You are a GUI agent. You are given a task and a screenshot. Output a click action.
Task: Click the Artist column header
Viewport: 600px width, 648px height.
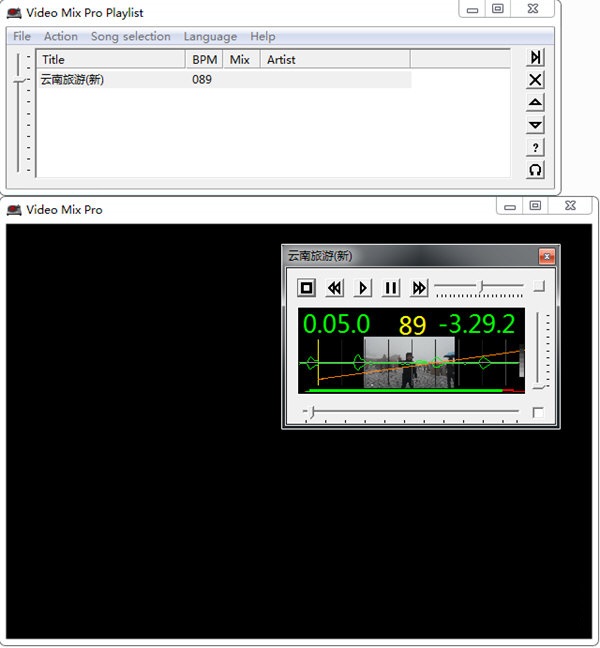(335, 60)
